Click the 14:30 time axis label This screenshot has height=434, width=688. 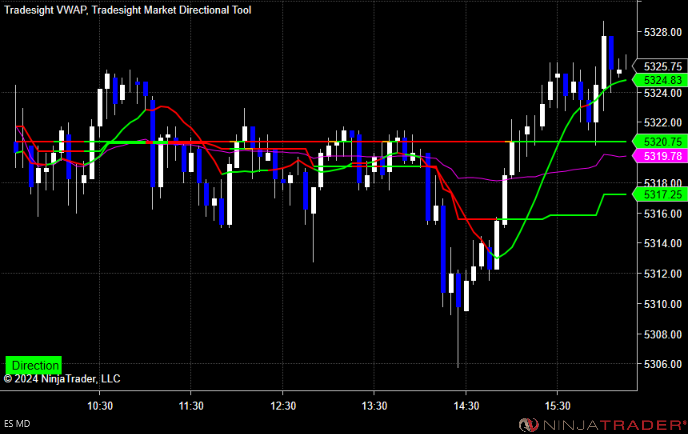466,406
